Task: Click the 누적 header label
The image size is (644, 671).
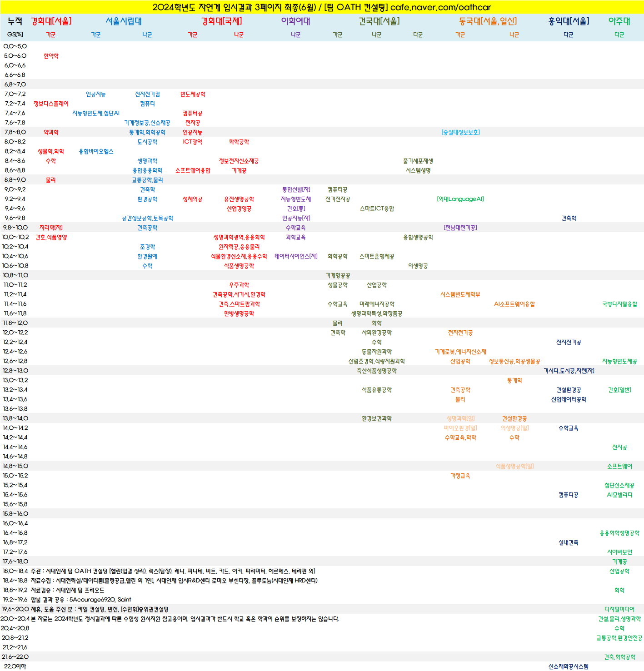Action: pos(15,21)
